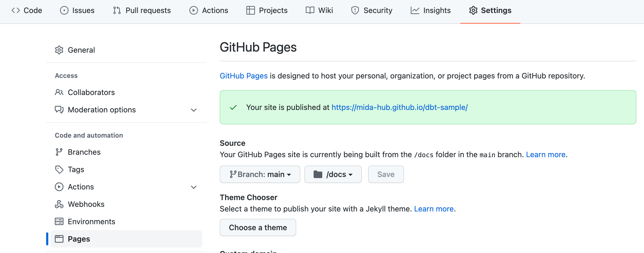Open the /docs folder dropdown
The width and height of the screenshot is (644, 253).
pyautogui.click(x=333, y=174)
